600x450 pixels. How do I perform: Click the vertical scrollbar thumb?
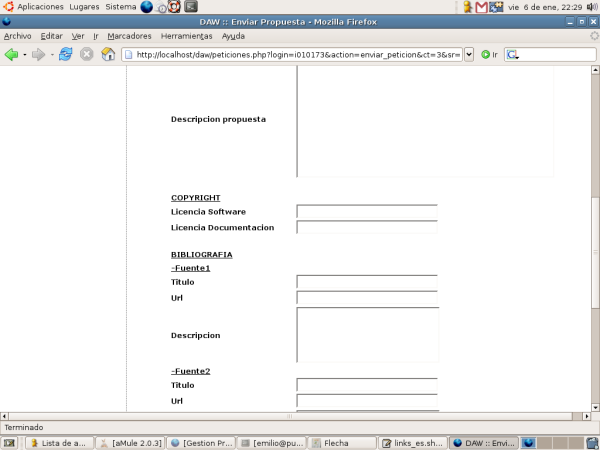point(595,253)
